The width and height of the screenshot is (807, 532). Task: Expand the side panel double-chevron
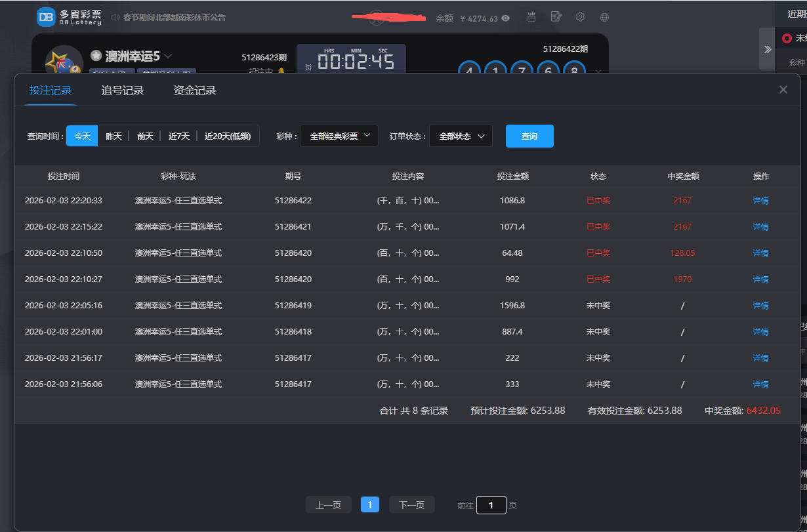tap(767, 49)
